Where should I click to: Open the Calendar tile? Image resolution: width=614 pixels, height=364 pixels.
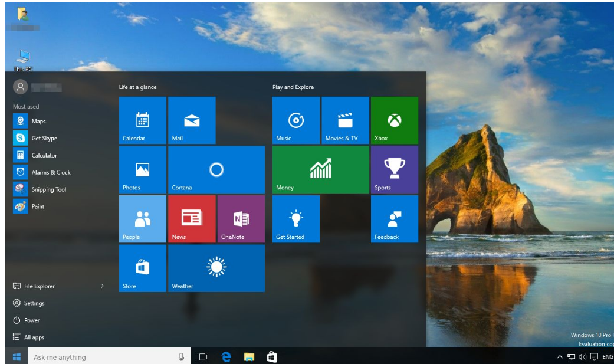[142, 120]
